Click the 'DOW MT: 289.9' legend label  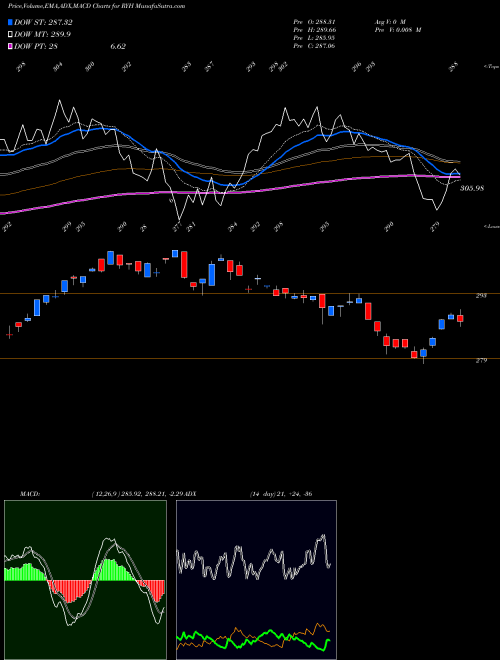click(x=42, y=34)
